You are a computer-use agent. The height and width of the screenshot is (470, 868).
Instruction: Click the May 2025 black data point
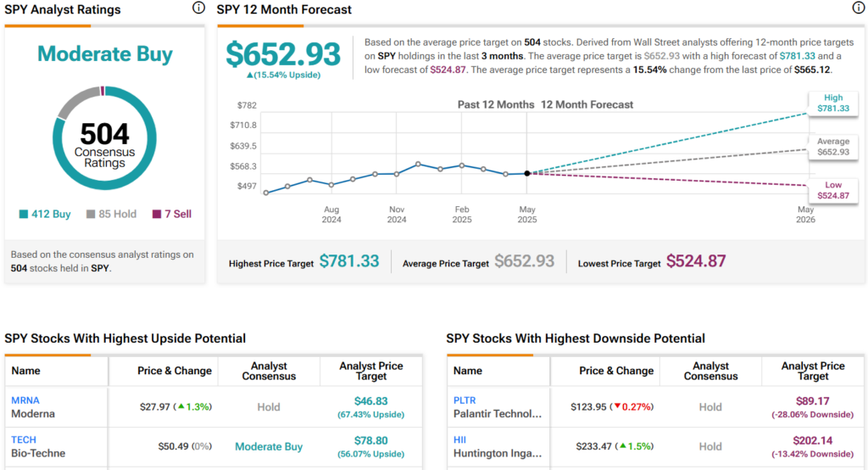pos(527,173)
